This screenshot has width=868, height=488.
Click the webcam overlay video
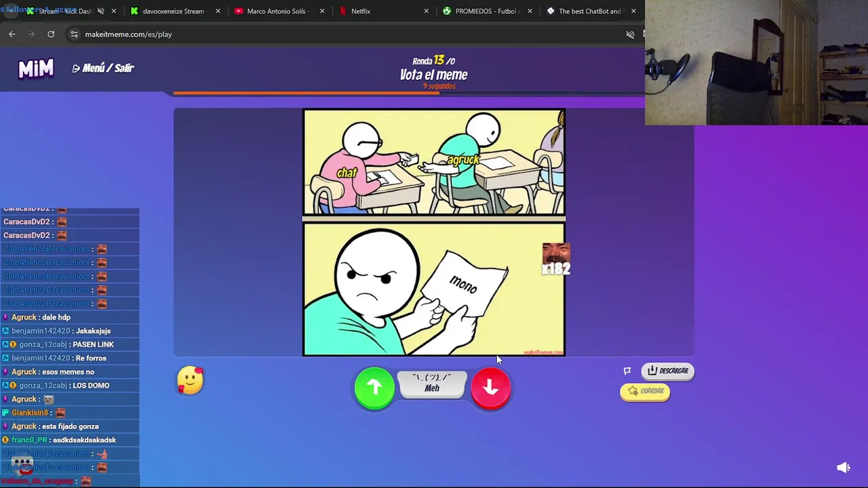point(756,62)
